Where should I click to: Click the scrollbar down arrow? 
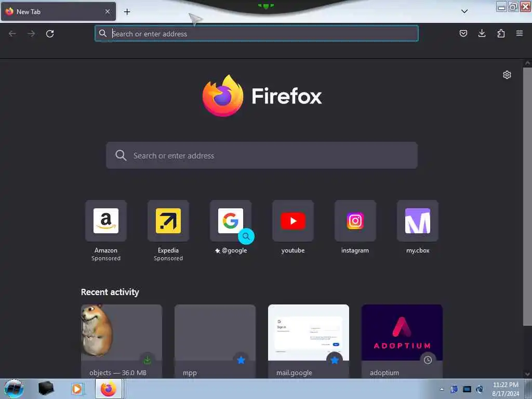(527, 374)
